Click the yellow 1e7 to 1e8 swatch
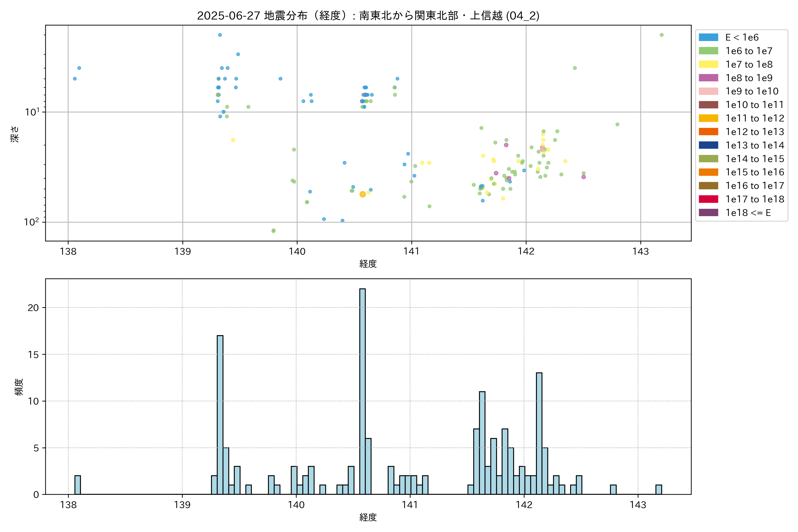The image size is (798, 532). click(x=708, y=65)
